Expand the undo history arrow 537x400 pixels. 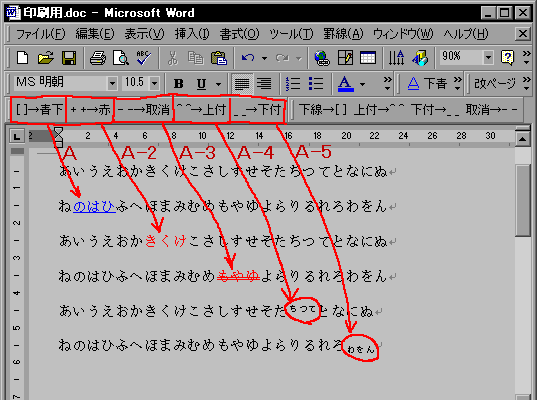pyautogui.click(x=264, y=58)
